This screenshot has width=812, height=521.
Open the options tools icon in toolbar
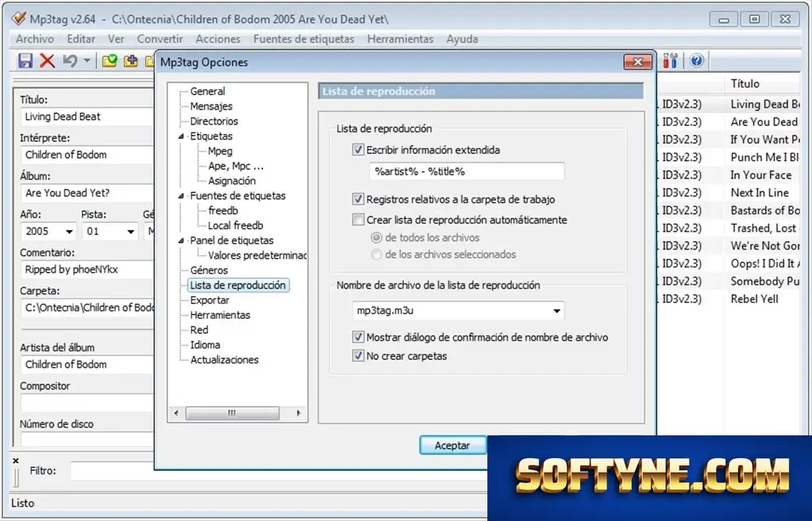670,60
